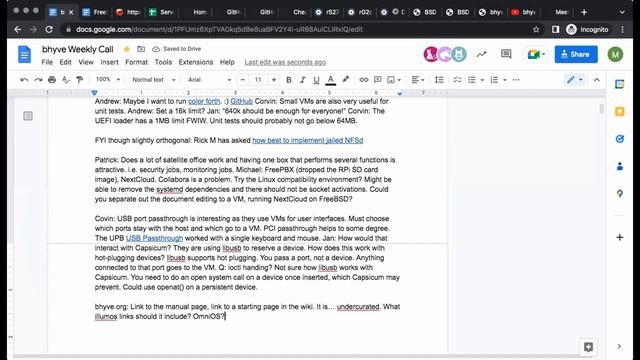Open the Format menu
Viewport: 640px width, 360px height.
pos(136,62)
